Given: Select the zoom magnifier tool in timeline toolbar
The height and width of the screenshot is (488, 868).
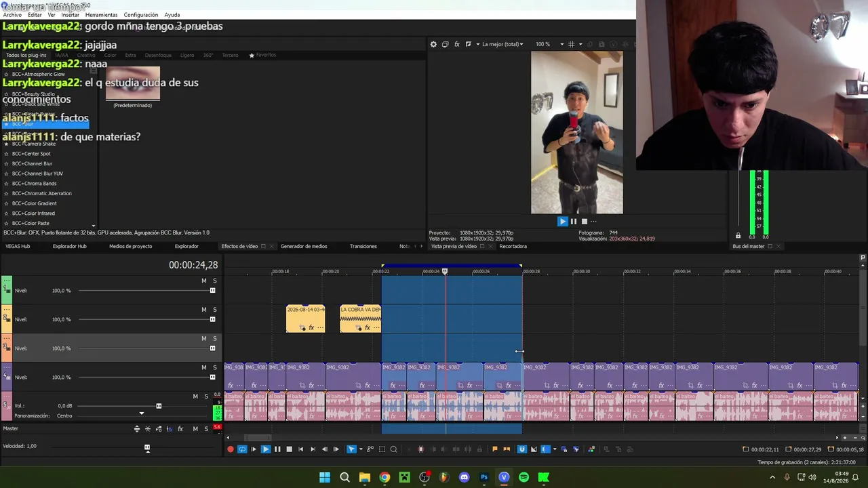Looking at the screenshot, I should click(x=393, y=449).
